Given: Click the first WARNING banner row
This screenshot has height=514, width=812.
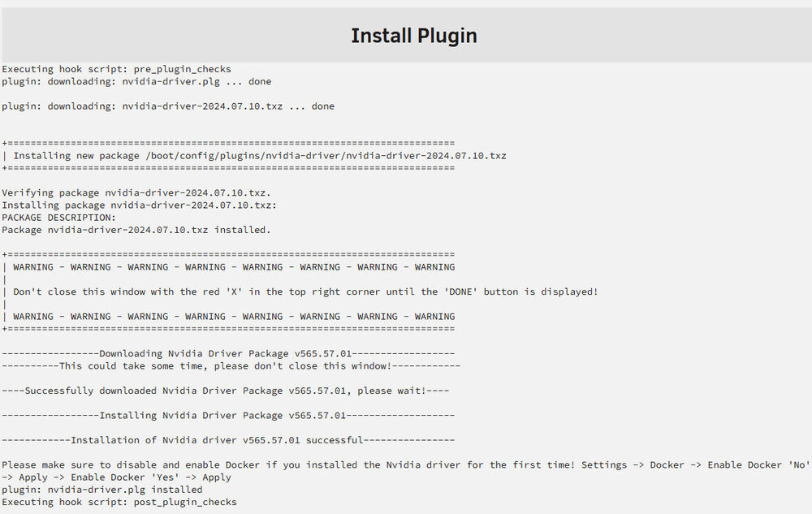Looking at the screenshot, I should (228, 267).
